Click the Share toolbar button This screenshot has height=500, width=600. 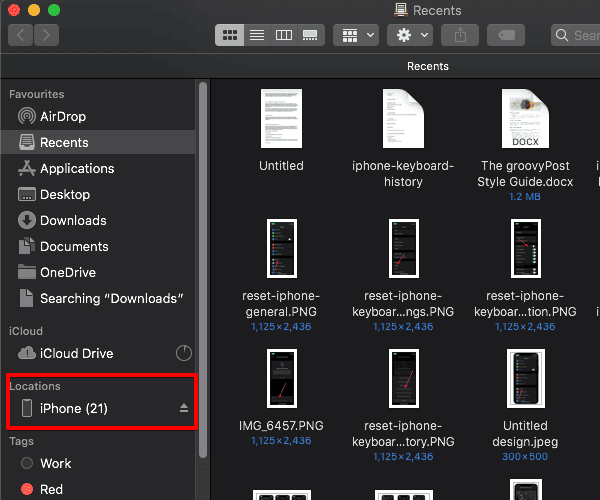point(461,35)
